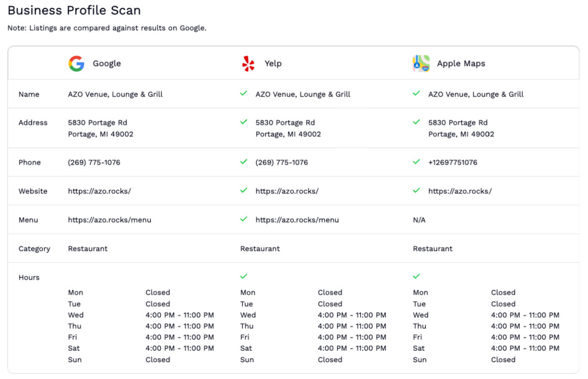This screenshot has width=588, height=379.
Task: Click Google's Tue hours Closed value
Action: click(158, 304)
